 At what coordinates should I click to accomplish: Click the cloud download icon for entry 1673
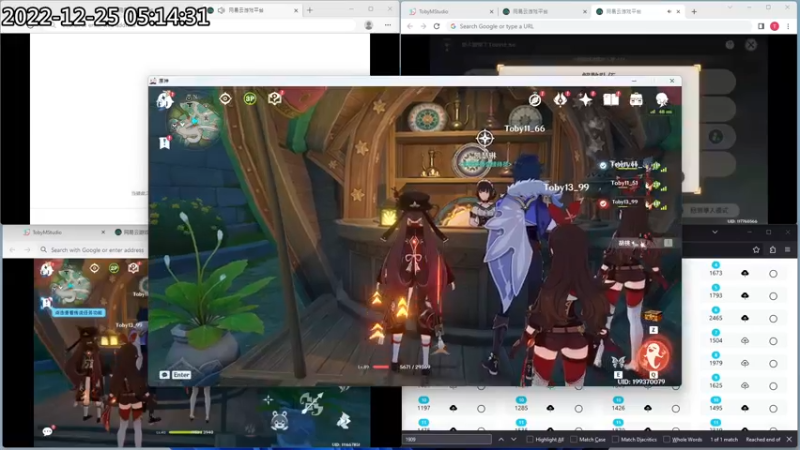tap(745, 273)
